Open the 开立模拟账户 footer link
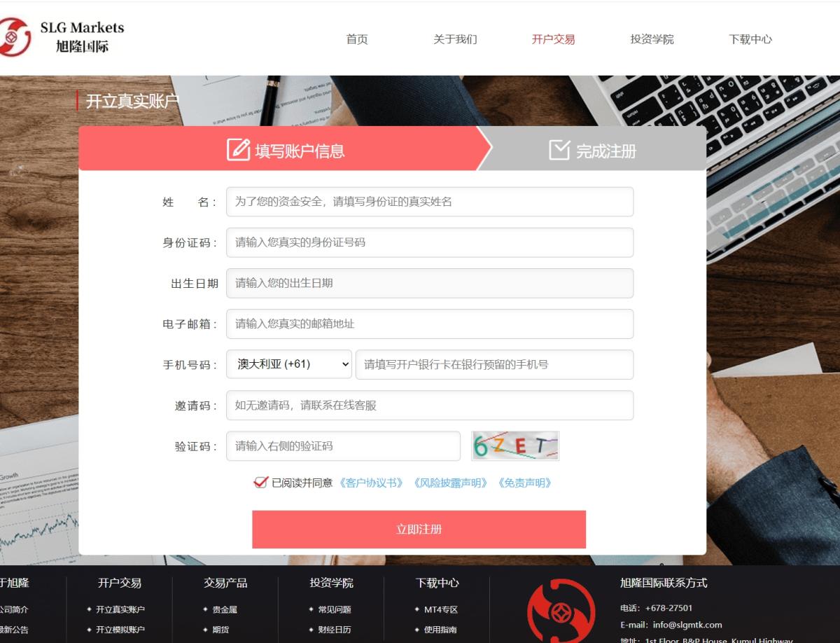 point(120,630)
